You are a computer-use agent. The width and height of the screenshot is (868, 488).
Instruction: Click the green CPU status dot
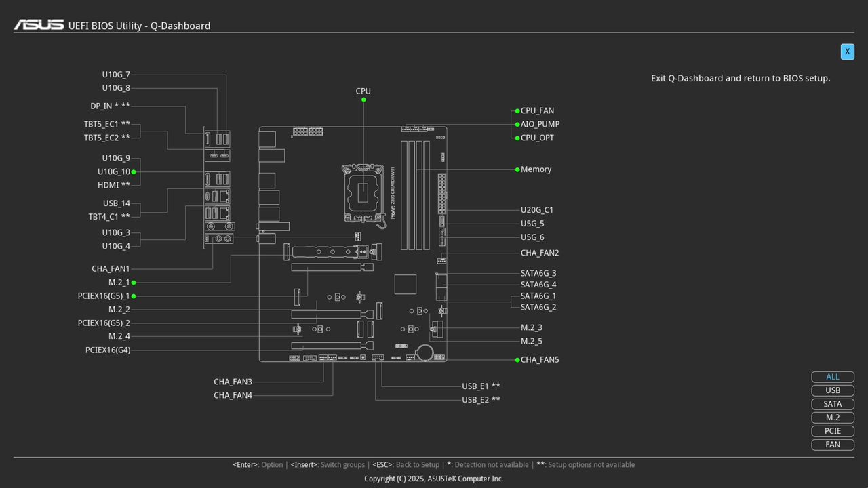tap(363, 99)
